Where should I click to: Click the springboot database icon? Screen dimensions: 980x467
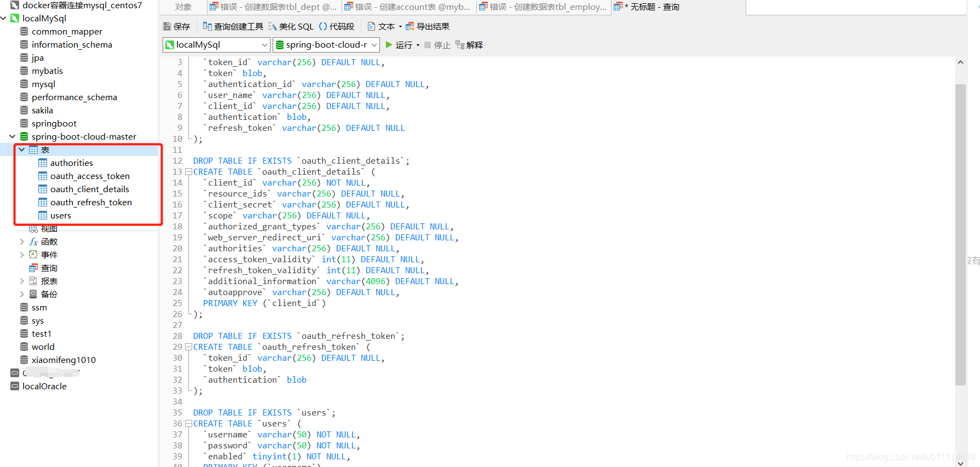[x=24, y=124]
